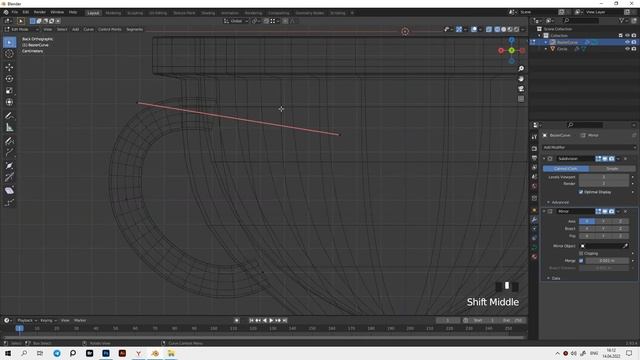
Task: Adjust the Subdivision Render levels field
Action: (604, 184)
